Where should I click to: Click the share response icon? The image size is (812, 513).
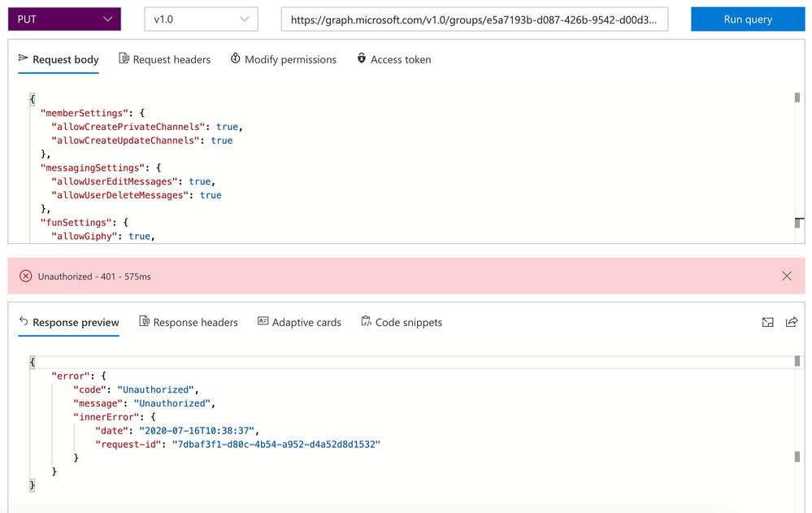(792, 323)
